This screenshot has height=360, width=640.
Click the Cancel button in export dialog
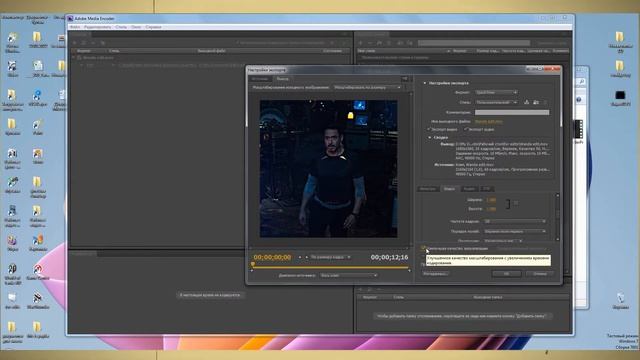(x=540, y=274)
